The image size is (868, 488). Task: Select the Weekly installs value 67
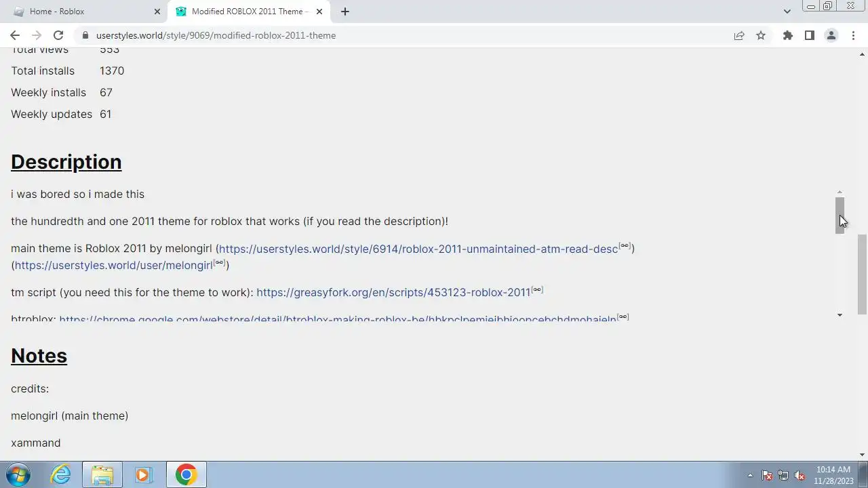(106, 92)
